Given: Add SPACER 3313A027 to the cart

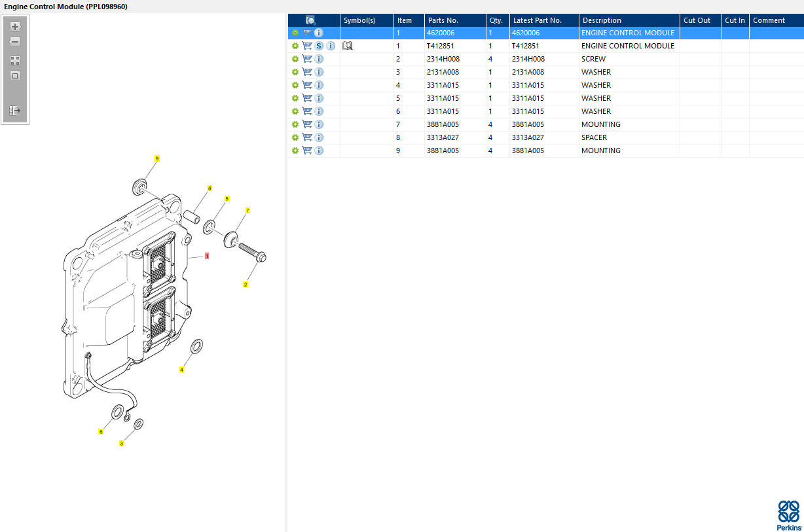Looking at the screenshot, I should point(307,137).
